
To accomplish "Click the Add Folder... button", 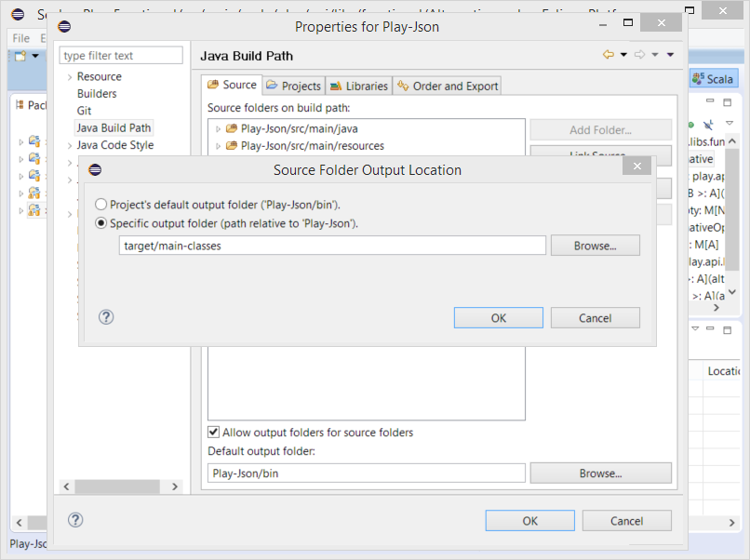I will 601,130.
